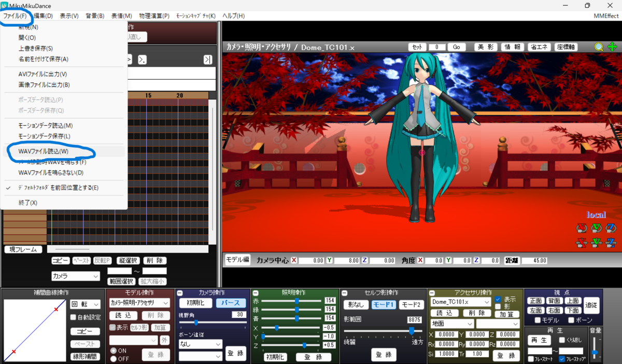Check the モデル checkbox in 視点 panel
The height and width of the screenshot is (364, 622).
538,321
